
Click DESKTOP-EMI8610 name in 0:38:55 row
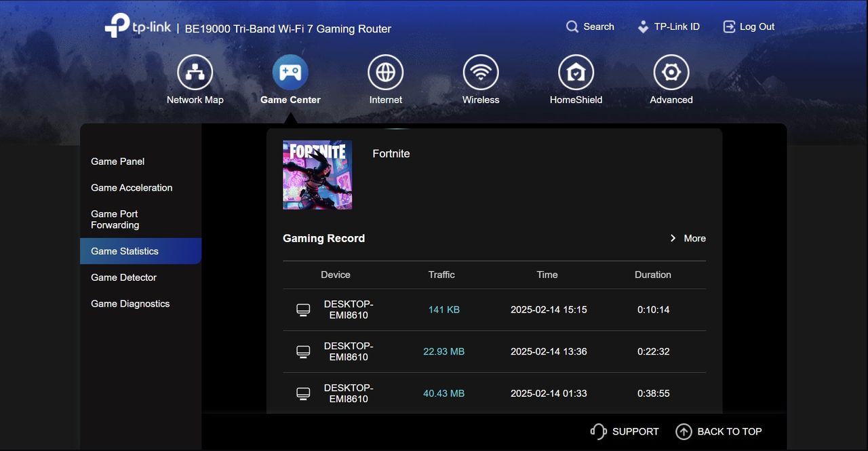click(x=349, y=393)
